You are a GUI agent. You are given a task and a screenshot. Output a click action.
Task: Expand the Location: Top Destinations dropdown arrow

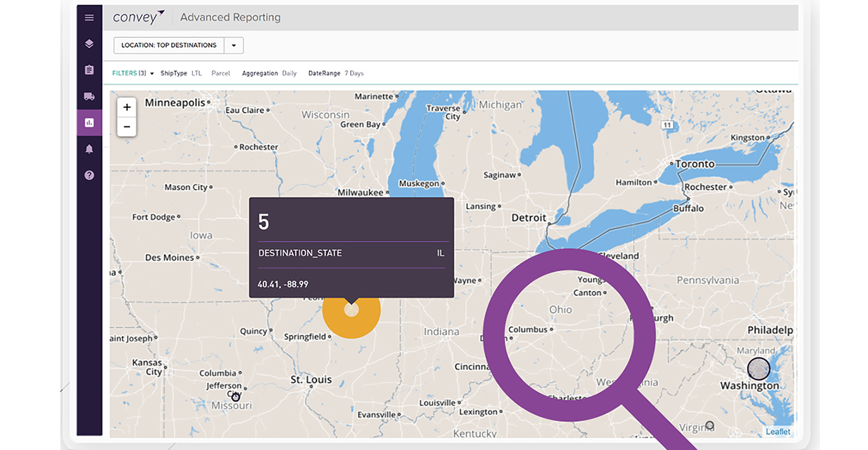point(234,45)
